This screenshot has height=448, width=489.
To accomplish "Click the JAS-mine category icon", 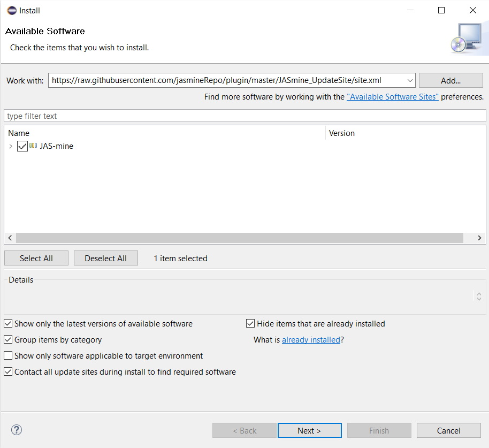I will pyautogui.click(x=33, y=146).
